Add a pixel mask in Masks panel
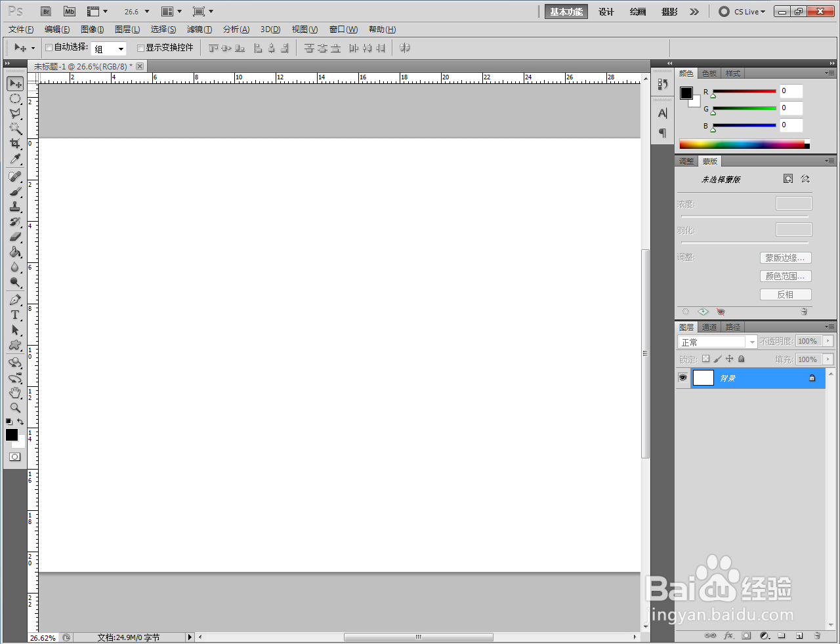840x644 pixels. [788, 179]
